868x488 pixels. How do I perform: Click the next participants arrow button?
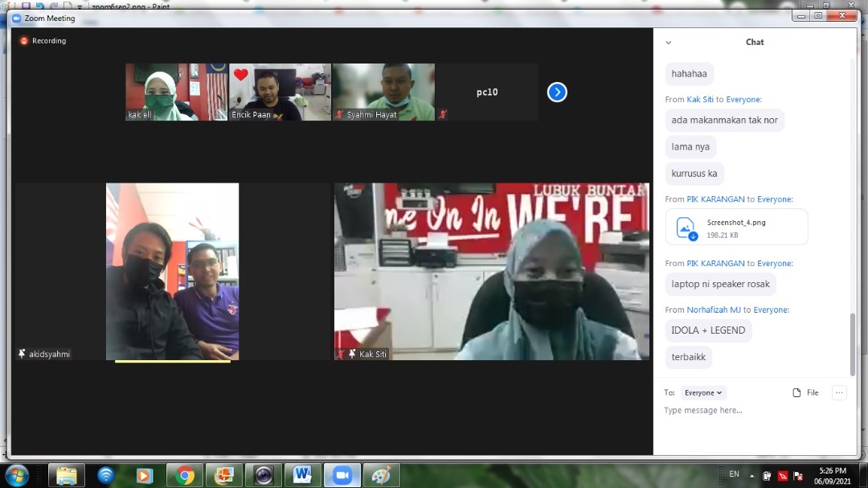(557, 92)
